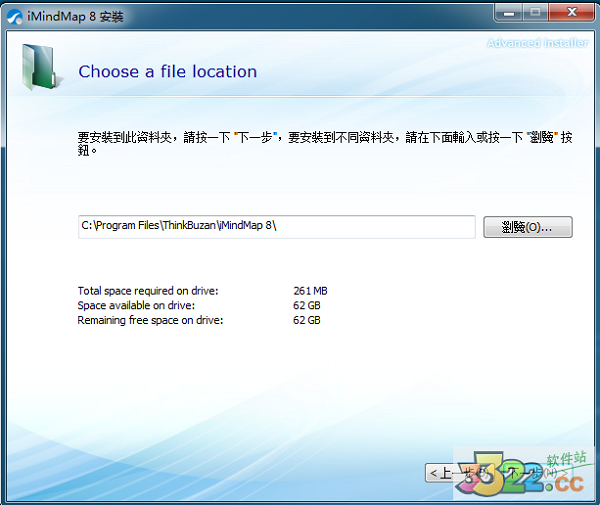Click the disabled maximize button
The width and height of the screenshot is (600, 505).
tap(535, 13)
